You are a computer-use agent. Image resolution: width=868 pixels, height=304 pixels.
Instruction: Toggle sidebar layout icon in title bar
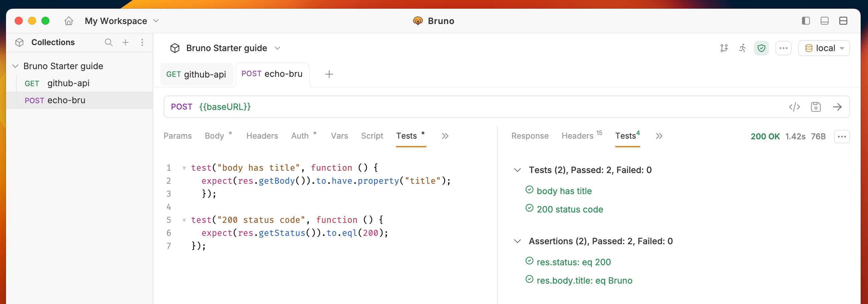coord(806,21)
